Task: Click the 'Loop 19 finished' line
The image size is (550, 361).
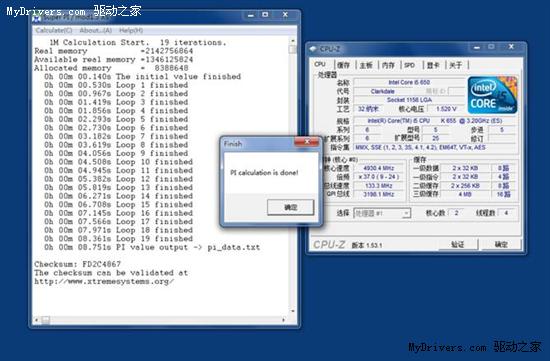Action: click(x=119, y=239)
